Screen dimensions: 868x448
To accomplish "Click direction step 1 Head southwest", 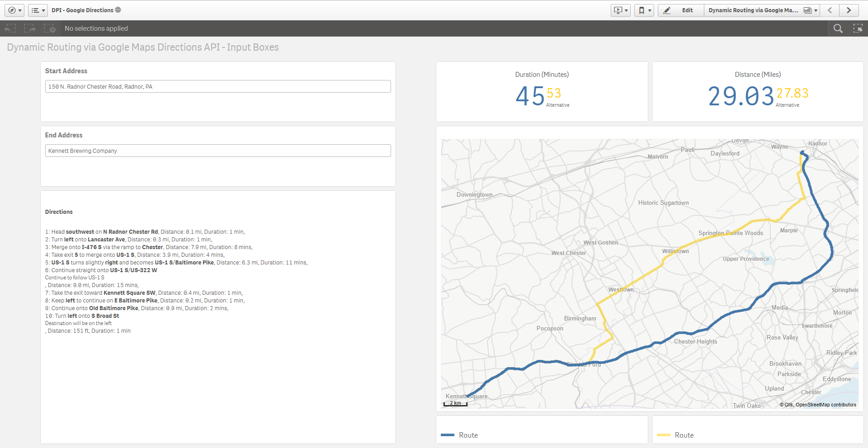I will click(145, 232).
